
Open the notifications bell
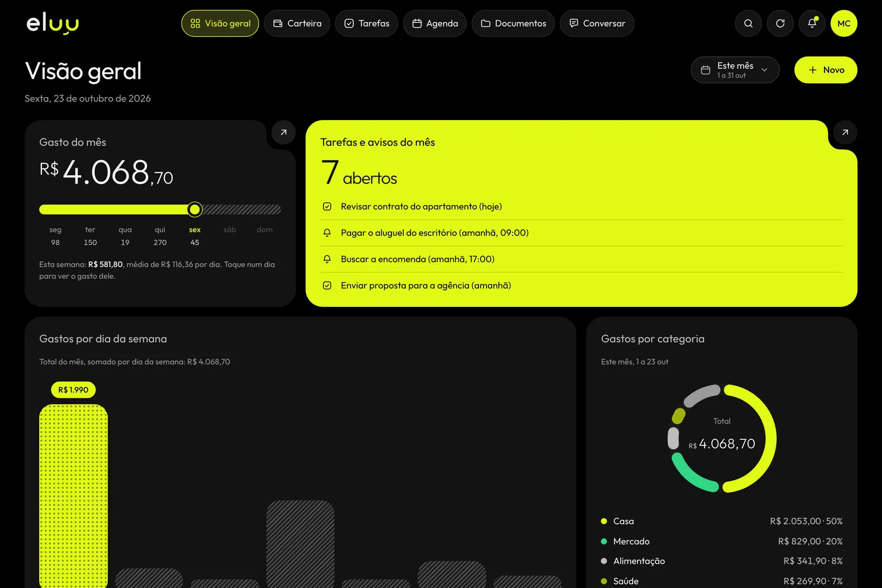812,24
